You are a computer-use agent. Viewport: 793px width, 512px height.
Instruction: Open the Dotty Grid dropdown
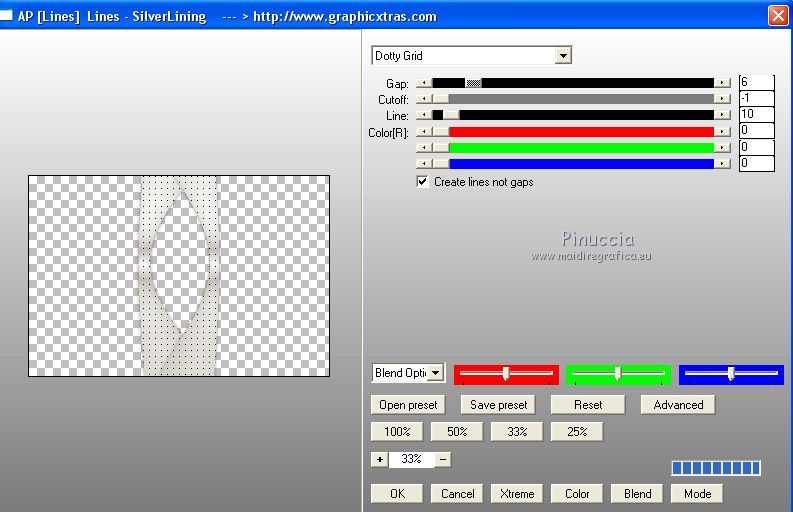pyautogui.click(x=563, y=56)
